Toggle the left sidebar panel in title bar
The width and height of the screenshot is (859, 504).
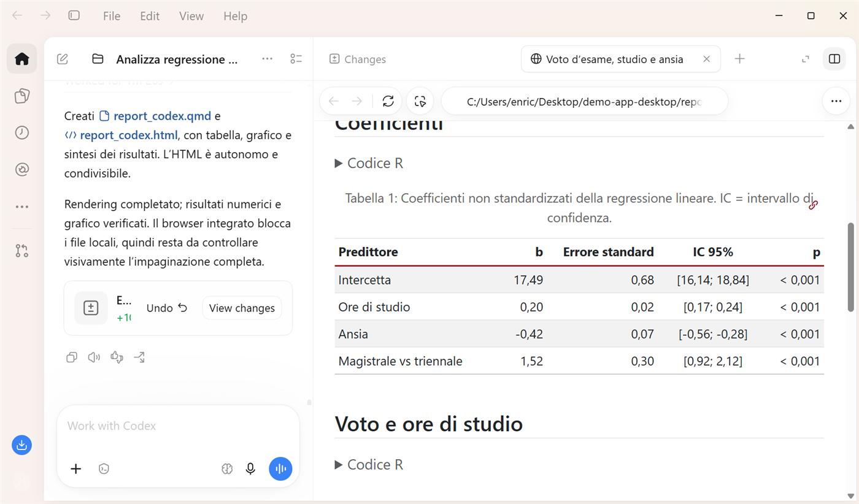tap(74, 16)
